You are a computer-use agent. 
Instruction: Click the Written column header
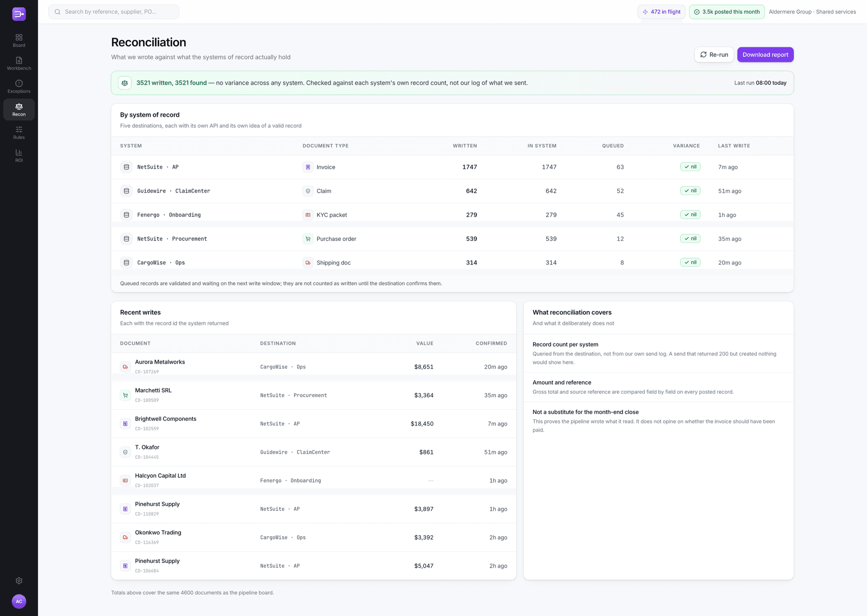point(465,146)
